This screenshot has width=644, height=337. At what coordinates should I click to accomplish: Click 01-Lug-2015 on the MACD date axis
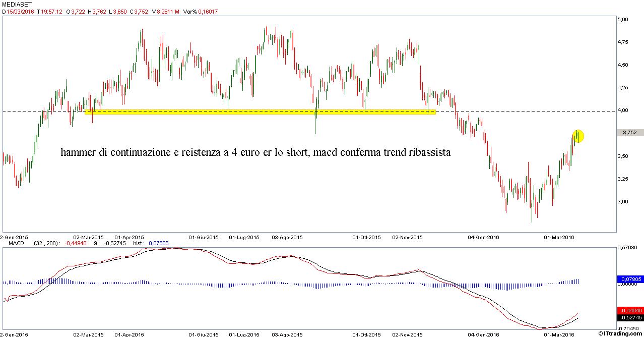pos(244,334)
